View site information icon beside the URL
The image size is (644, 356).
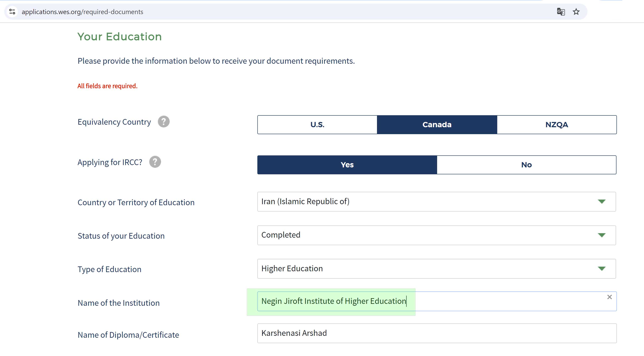pos(12,12)
